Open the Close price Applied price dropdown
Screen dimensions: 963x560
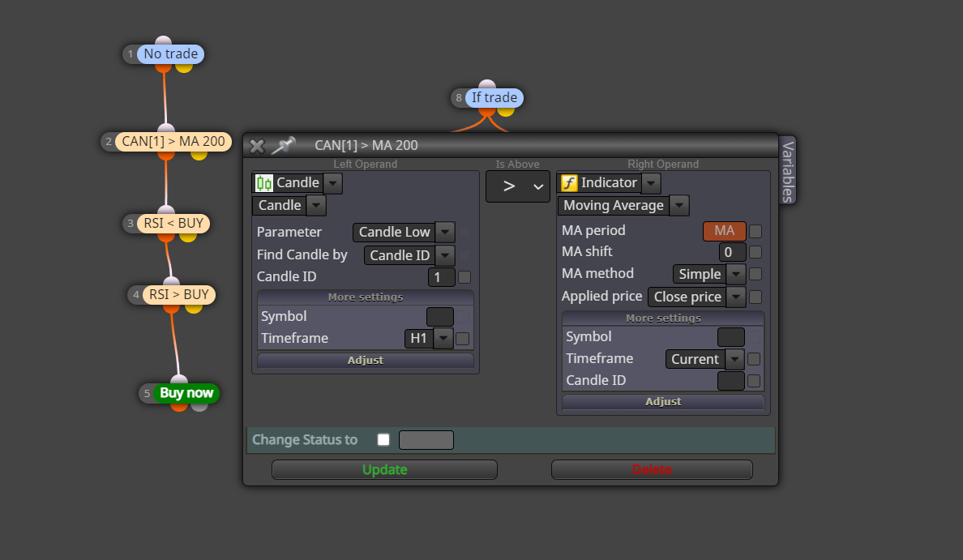tap(736, 297)
